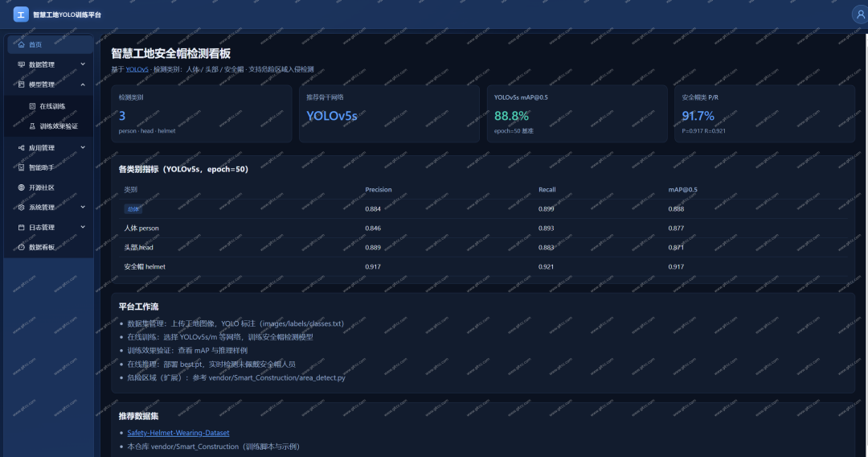Image resolution: width=868 pixels, height=457 pixels.
Task: Expand the 日志管理 menu chevron
Action: point(83,227)
